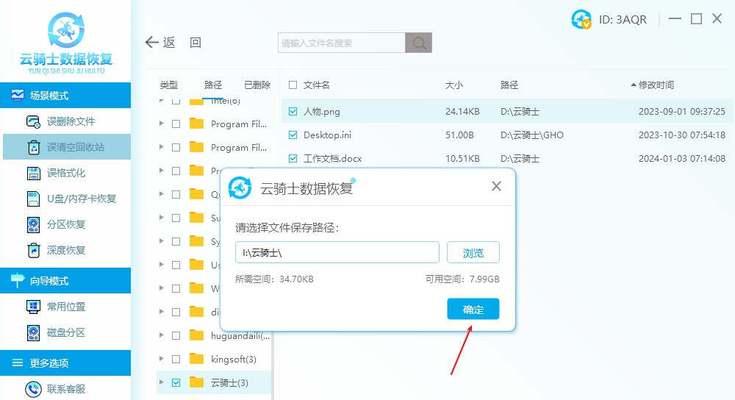Select 误清空回收站 recycle bin recovery
This screenshot has width=735, height=400.
(66, 147)
